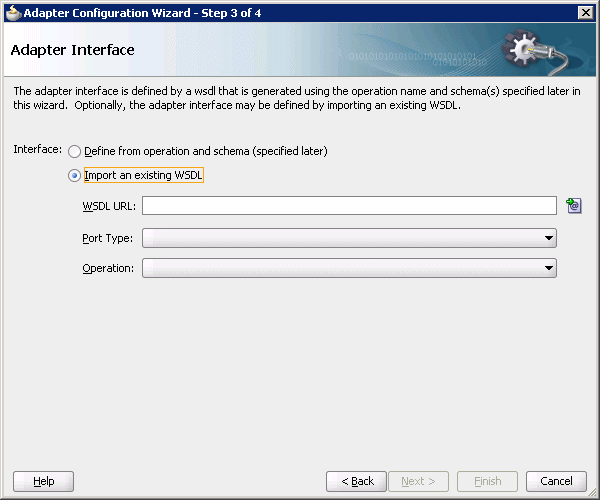Screen dimensions: 600x500
Task: Select Define from operation and schema radio
Action: pyautogui.click(x=74, y=151)
